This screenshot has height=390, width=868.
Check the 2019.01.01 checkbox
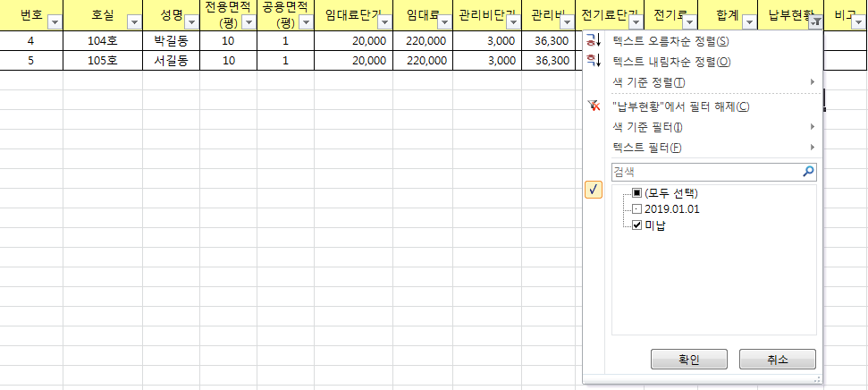click(636, 209)
